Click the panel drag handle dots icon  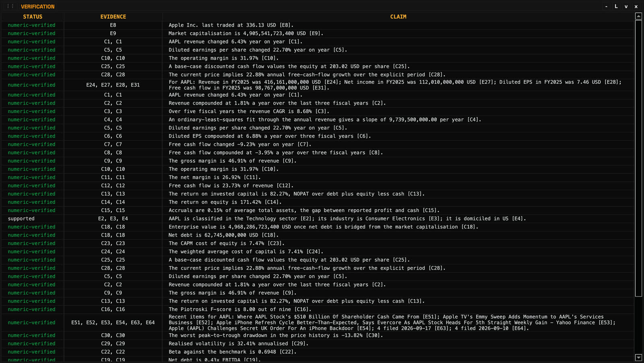point(10,6)
